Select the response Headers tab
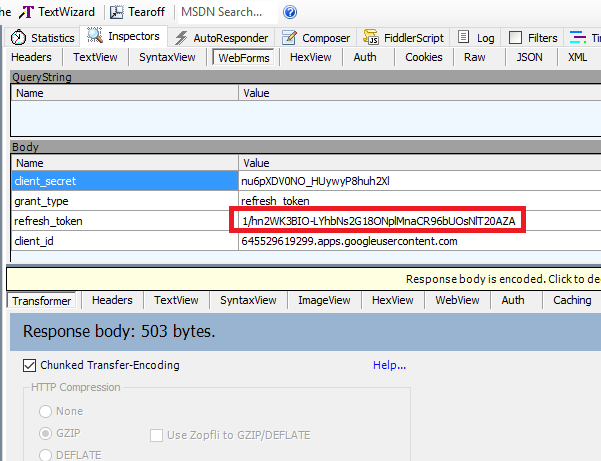The height and width of the screenshot is (461, 601). point(112,300)
